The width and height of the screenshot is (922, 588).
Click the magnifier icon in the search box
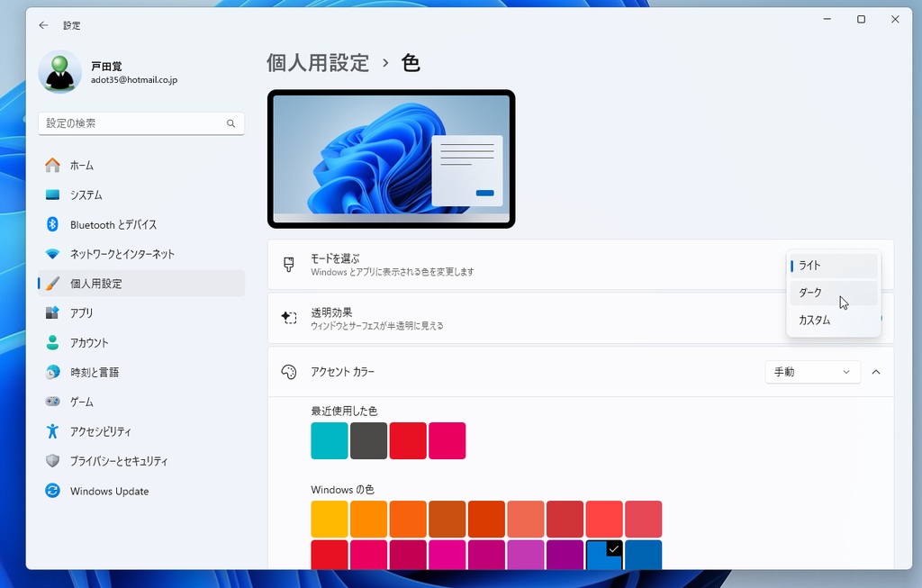tap(230, 123)
